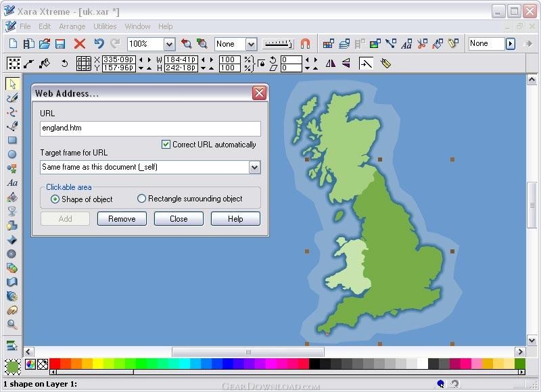Viewport: 541px width, 392px height.
Task: Select the Mould tool
Action: pyautogui.click(x=12, y=282)
